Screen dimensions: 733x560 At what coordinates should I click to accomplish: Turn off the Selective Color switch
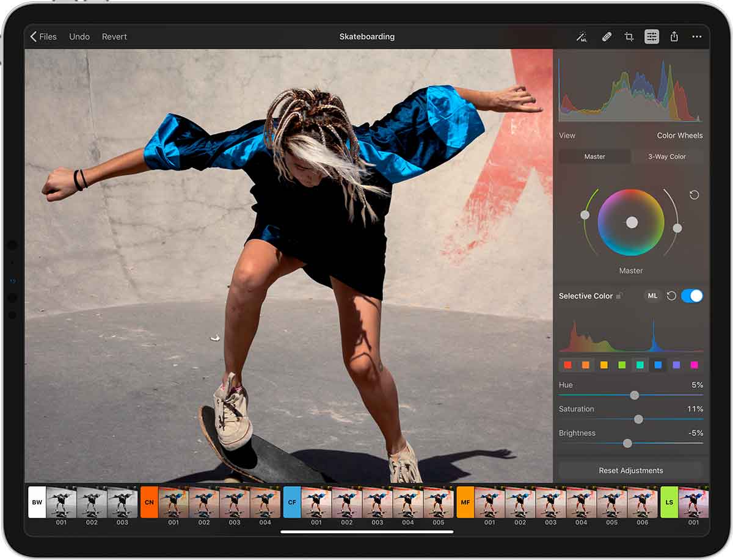[x=692, y=296]
